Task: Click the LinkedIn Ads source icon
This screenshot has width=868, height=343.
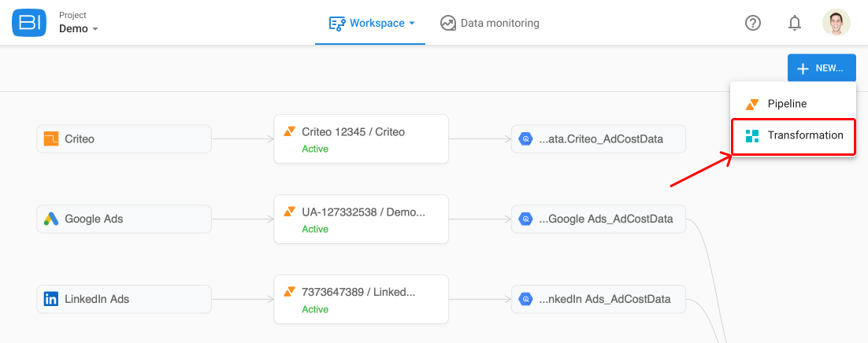Action: click(x=51, y=299)
